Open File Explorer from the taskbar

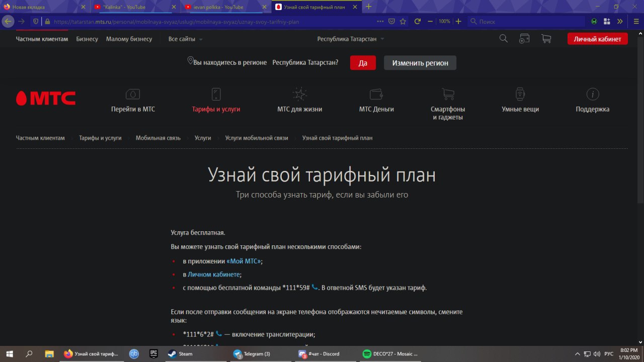(49, 354)
